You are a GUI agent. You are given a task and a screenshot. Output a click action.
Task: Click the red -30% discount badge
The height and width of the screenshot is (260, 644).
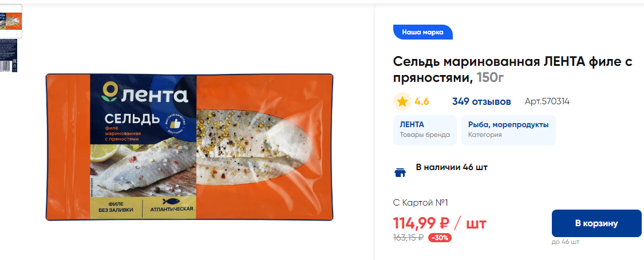(x=440, y=238)
